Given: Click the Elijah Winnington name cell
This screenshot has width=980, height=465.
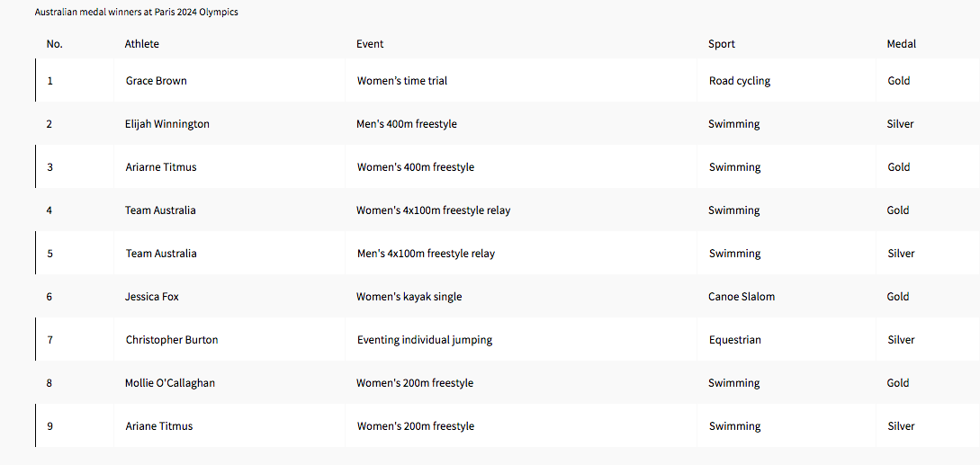Looking at the screenshot, I should (x=167, y=124).
